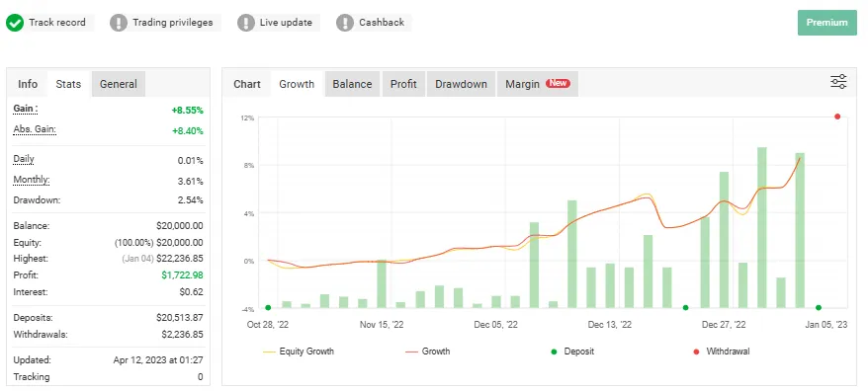Click the Dec 27, '22 axis label
868x391 pixels.
[x=724, y=325]
